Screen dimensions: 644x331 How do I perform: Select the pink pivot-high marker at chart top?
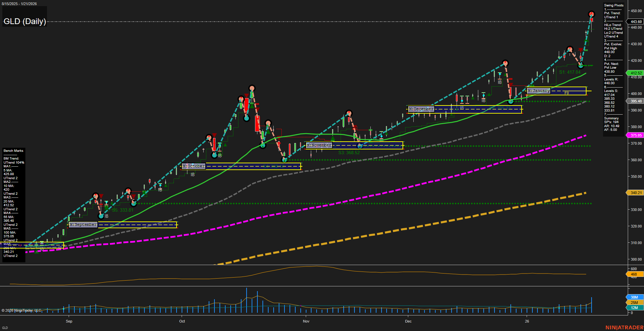pos(591,14)
